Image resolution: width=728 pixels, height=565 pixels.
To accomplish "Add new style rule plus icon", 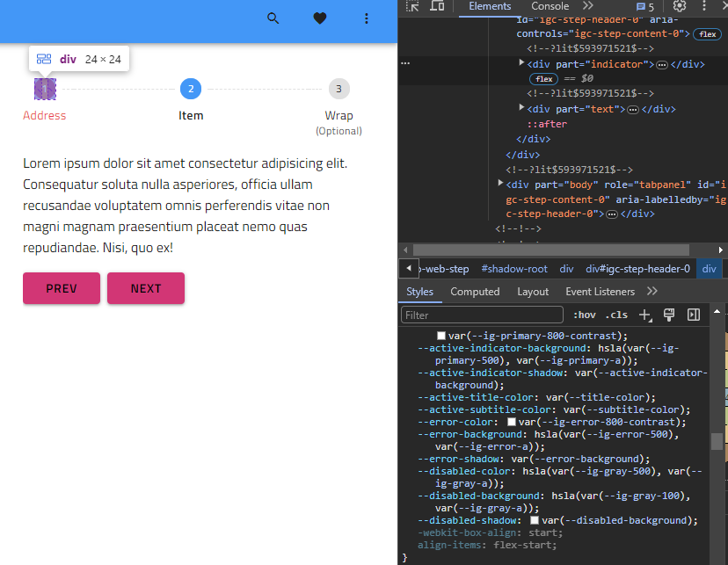I will tap(645, 315).
